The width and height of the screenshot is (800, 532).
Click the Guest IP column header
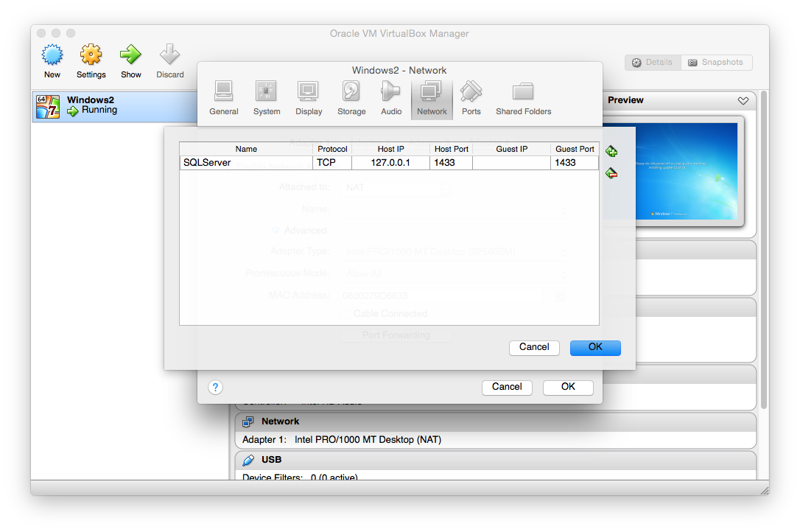512,149
